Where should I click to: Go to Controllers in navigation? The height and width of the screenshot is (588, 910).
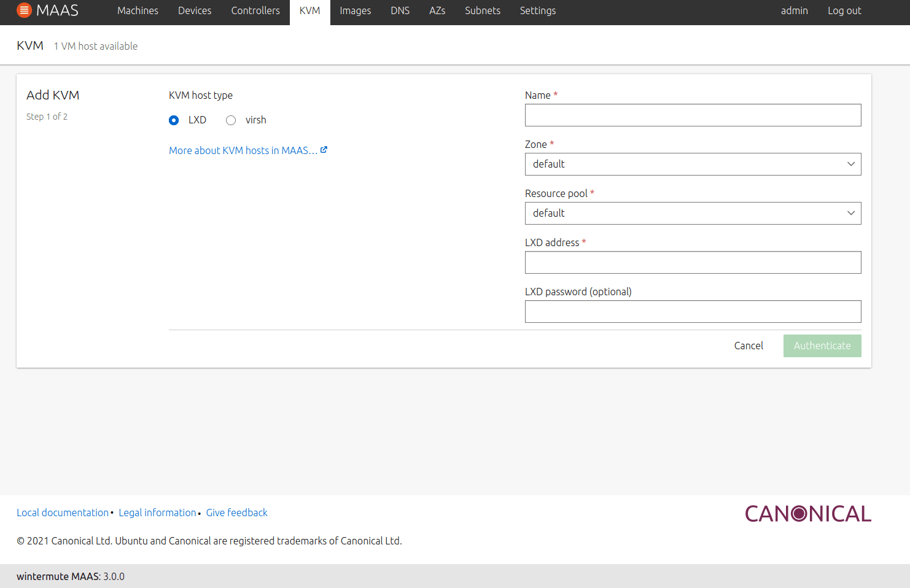coord(255,11)
